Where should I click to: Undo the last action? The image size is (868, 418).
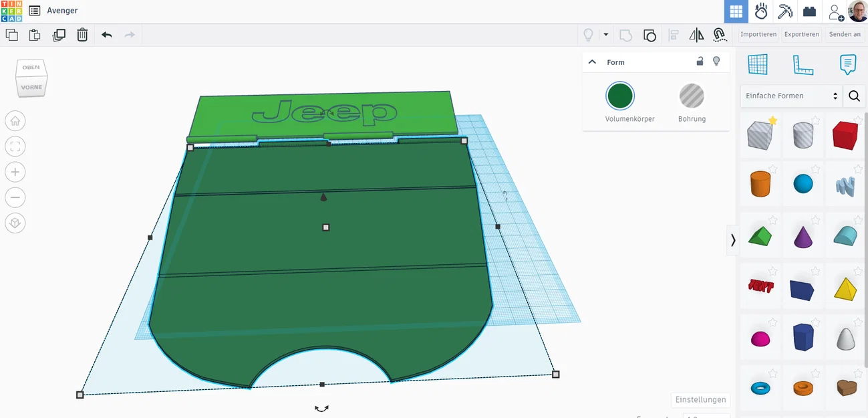click(x=107, y=35)
